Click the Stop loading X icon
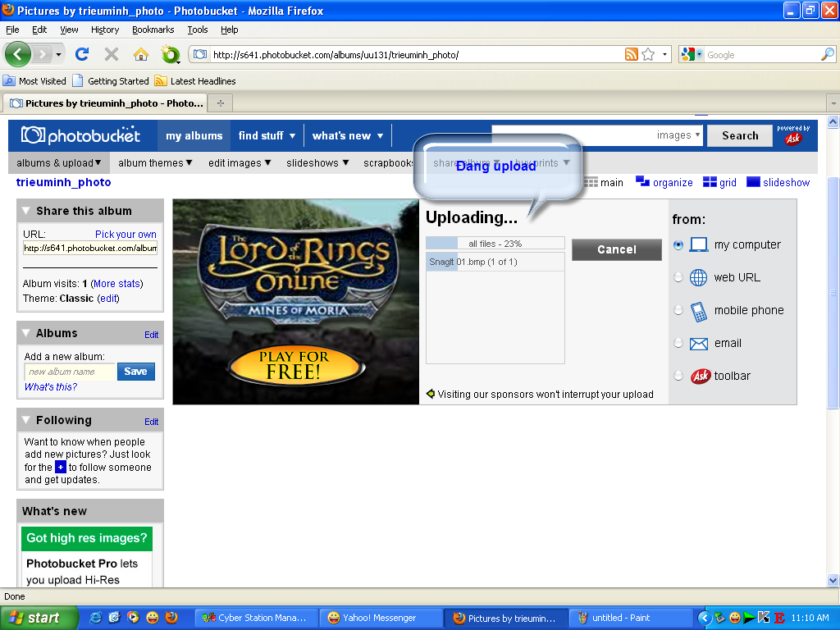The height and width of the screenshot is (630, 840). point(112,54)
